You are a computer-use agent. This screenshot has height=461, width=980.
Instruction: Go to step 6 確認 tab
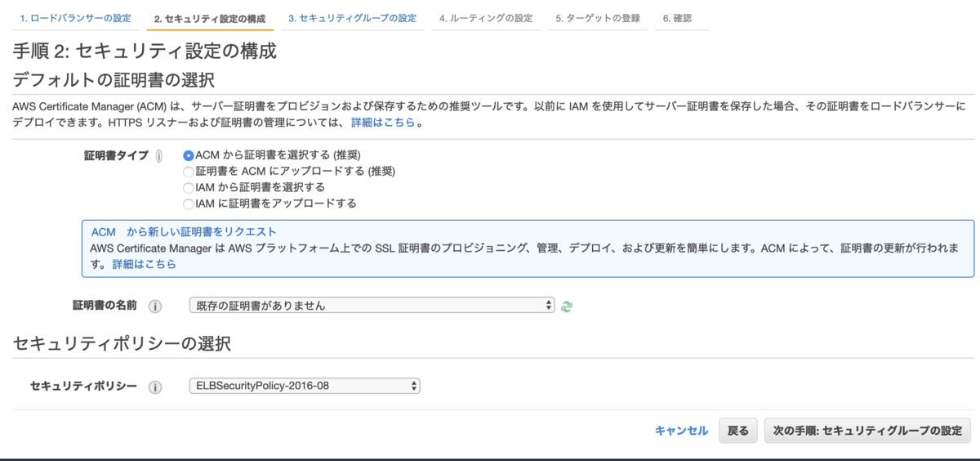[x=678, y=18]
